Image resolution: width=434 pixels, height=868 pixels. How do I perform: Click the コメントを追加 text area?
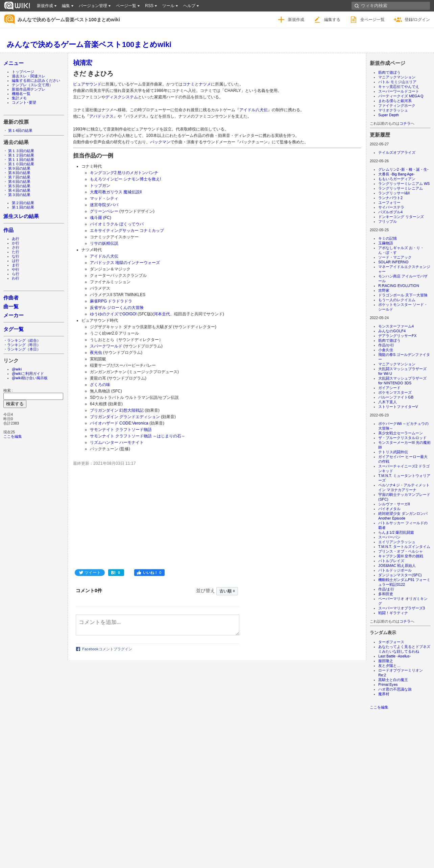[x=158, y=625]
